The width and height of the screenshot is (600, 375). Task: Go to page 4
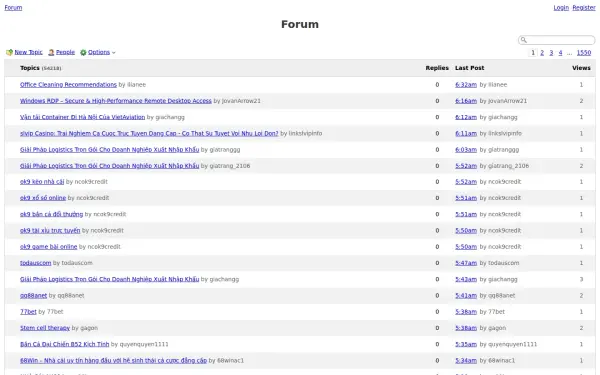point(560,53)
